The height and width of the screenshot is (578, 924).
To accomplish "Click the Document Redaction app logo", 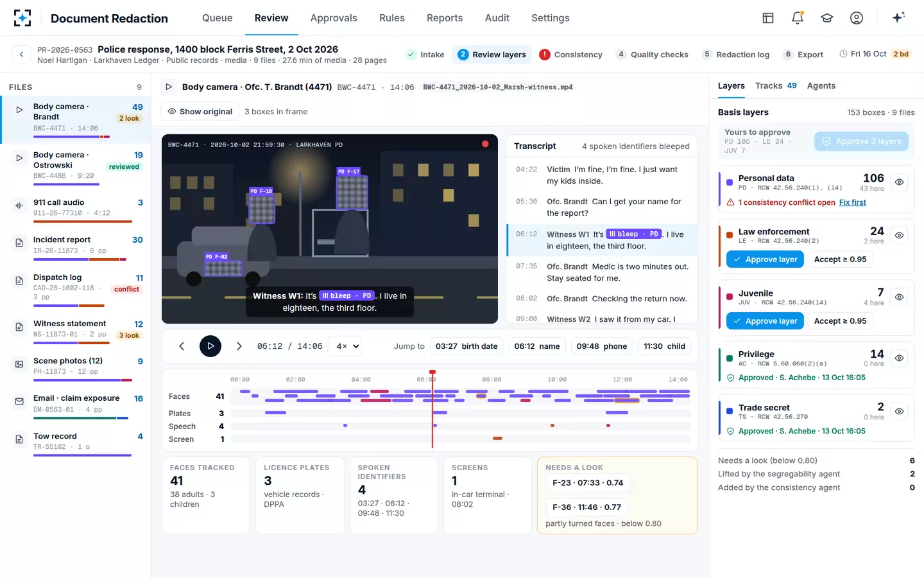I will point(22,18).
